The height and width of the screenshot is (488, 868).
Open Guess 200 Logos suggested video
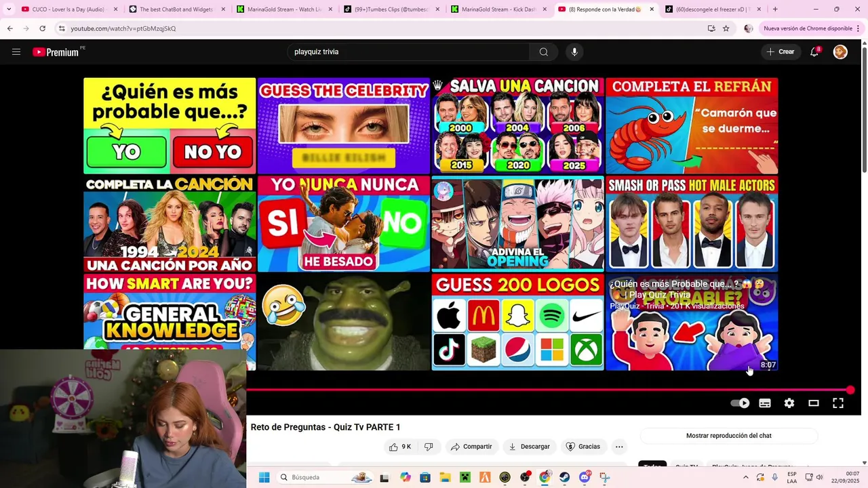coord(517,322)
